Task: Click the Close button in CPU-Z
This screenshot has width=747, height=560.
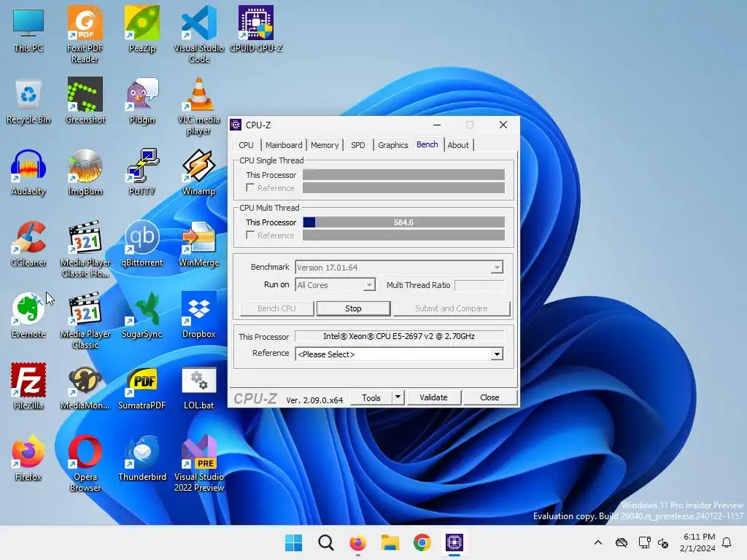Action: coord(489,397)
